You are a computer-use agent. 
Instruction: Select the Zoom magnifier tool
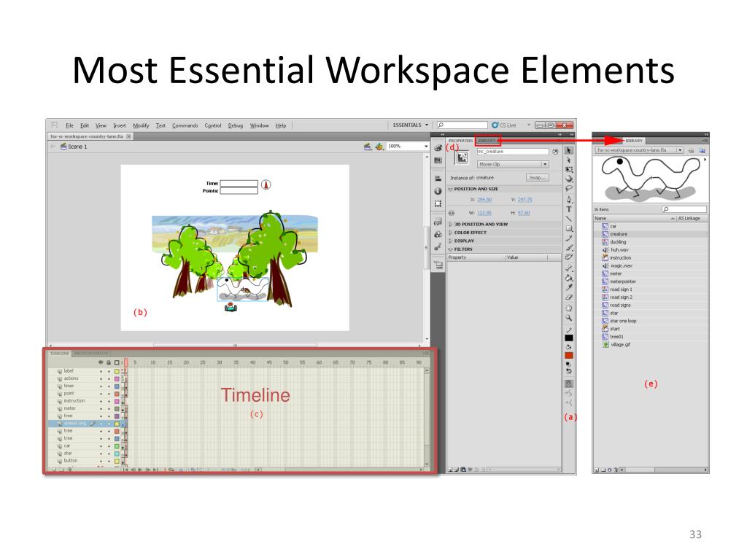569,318
